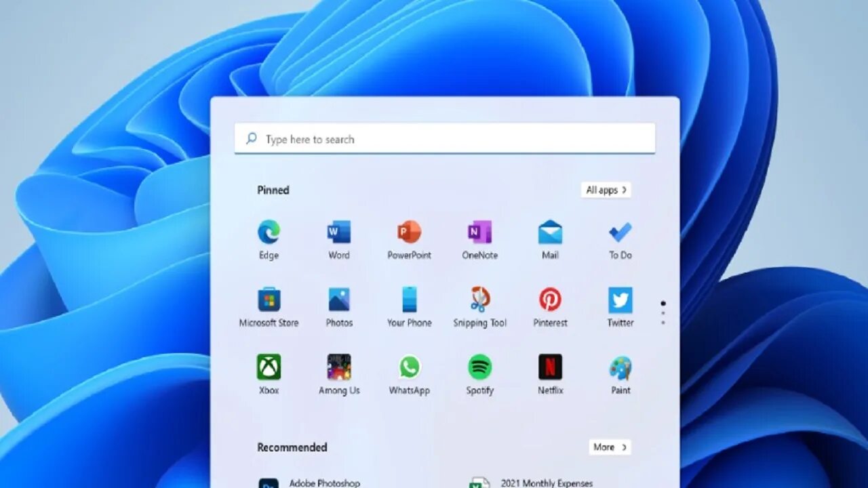Image resolution: width=868 pixels, height=488 pixels.
Task: Launch the Paint app
Action: [x=620, y=369]
